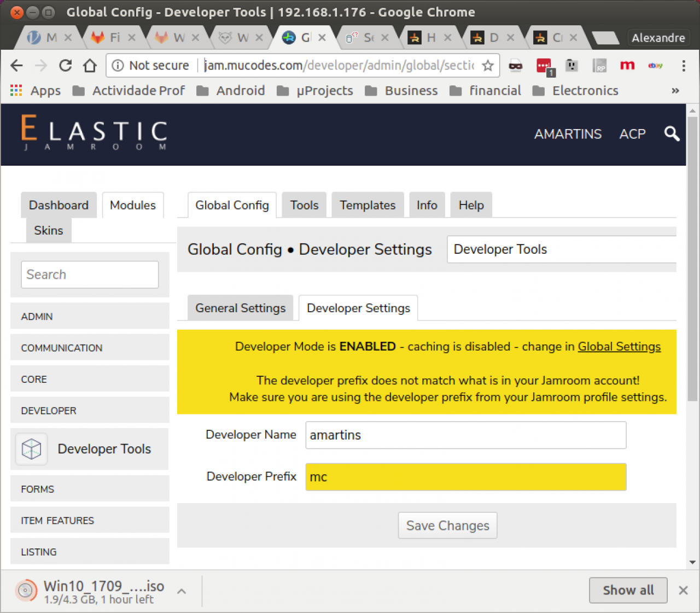Select the Global Config tab
This screenshot has width=700, height=613.
[x=232, y=205]
